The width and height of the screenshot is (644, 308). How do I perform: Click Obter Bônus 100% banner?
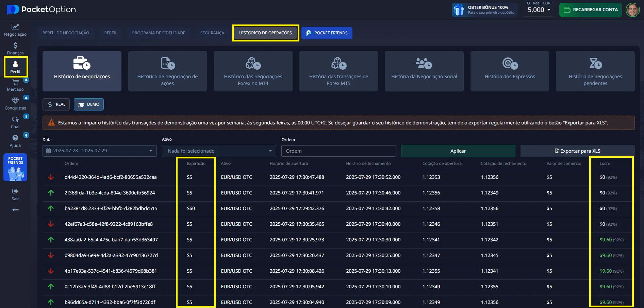coord(484,10)
